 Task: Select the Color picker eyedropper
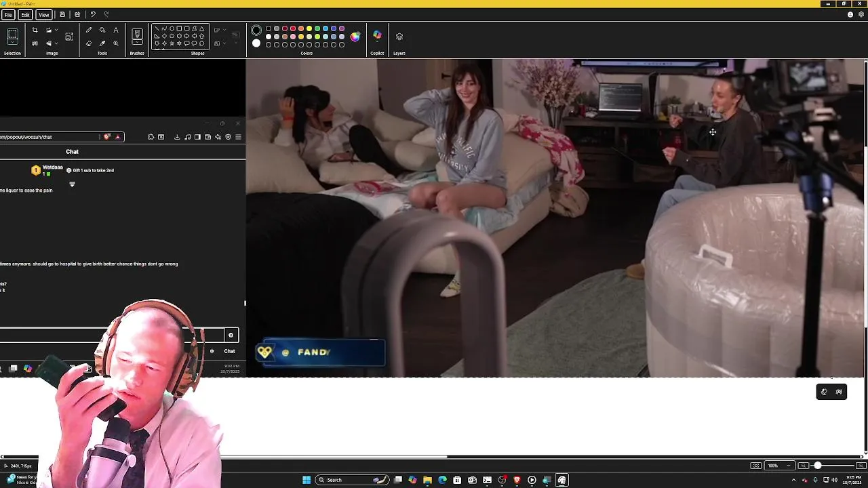coord(102,43)
